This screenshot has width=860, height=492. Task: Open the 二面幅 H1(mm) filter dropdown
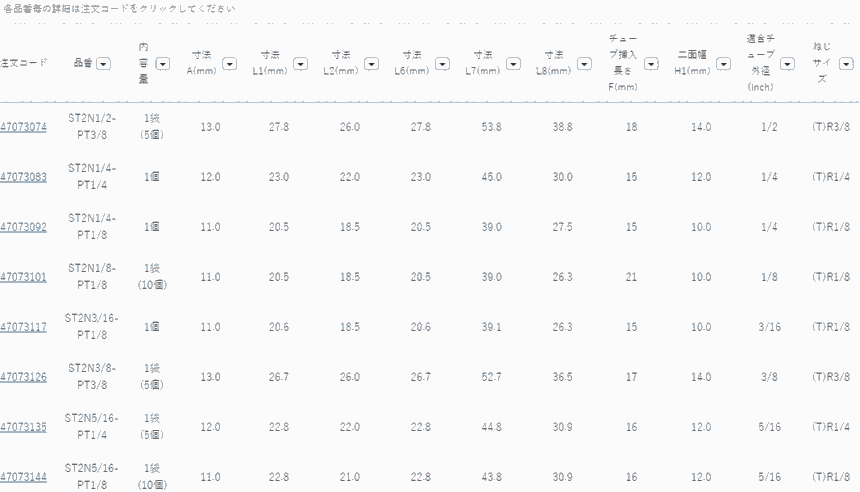coord(723,63)
